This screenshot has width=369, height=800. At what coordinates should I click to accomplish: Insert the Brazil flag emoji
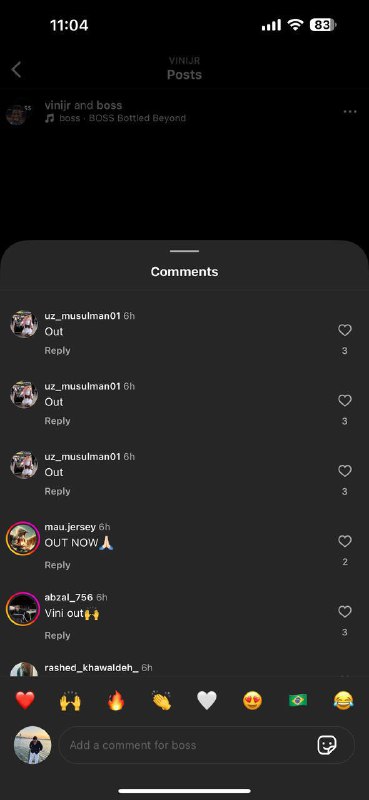298,701
